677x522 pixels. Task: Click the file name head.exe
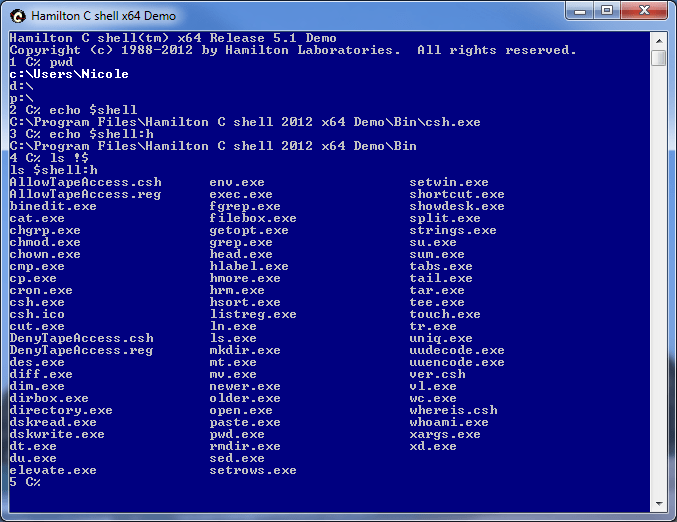[241, 254]
